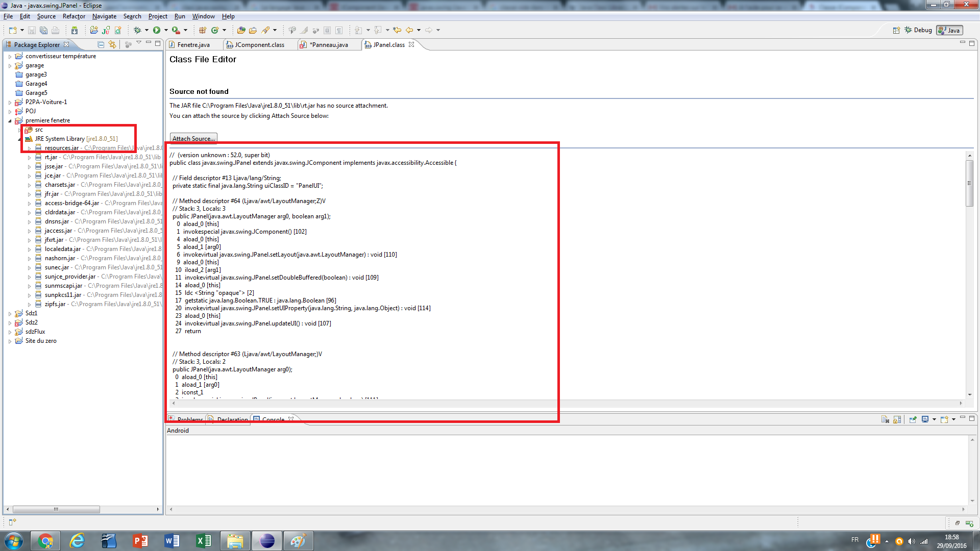This screenshot has width=980, height=551.
Task: Open the Debug configurations dropdown arrow
Action: coord(146,31)
